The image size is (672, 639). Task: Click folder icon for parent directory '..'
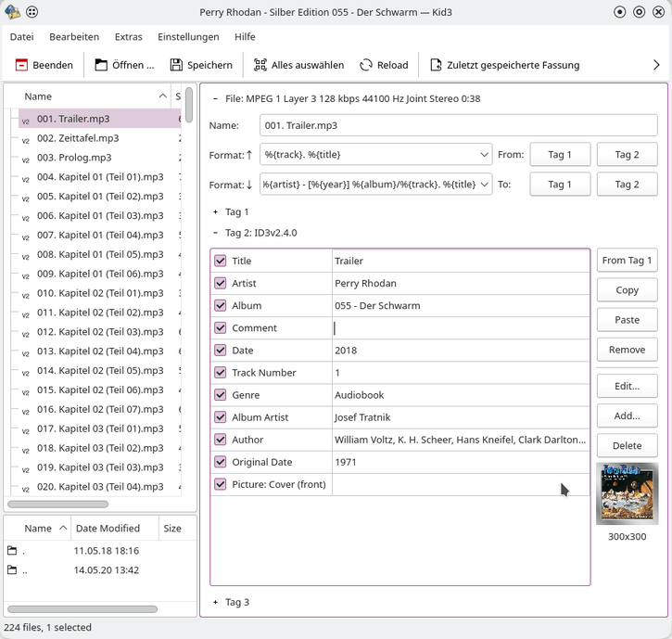pos(12,569)
